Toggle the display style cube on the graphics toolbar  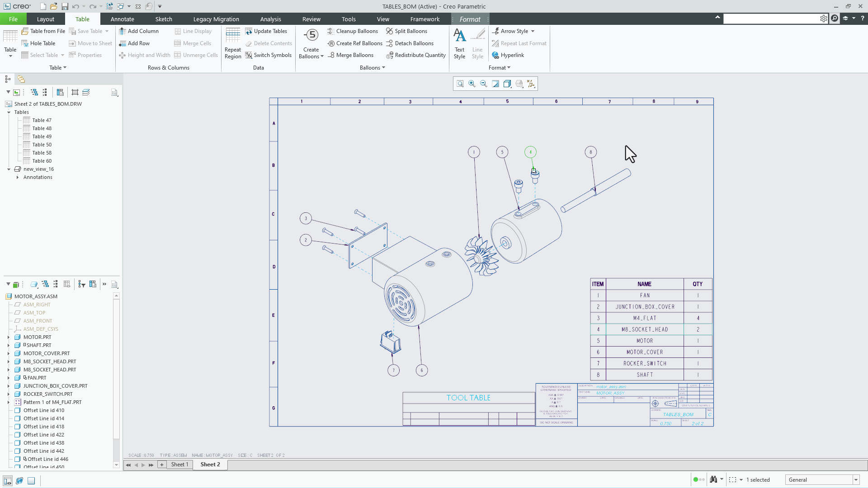pos(507,84)
